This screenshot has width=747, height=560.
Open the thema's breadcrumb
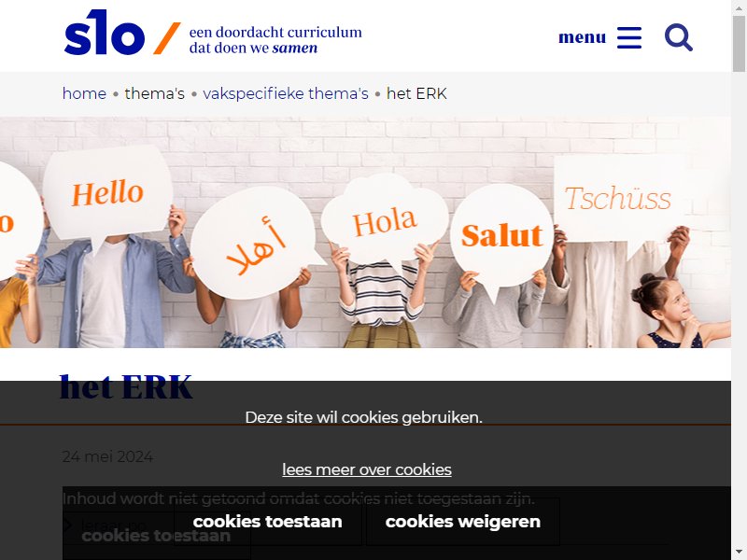point(154,93)
